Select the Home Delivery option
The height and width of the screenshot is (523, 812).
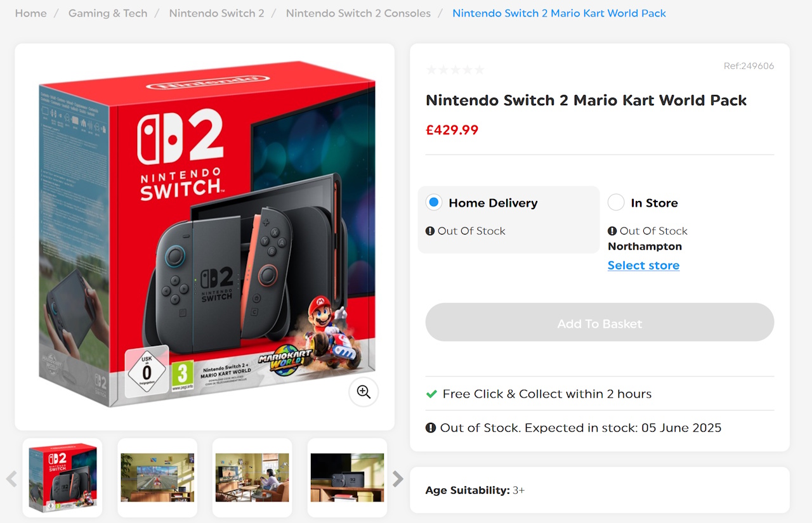(x=434, y=202)
